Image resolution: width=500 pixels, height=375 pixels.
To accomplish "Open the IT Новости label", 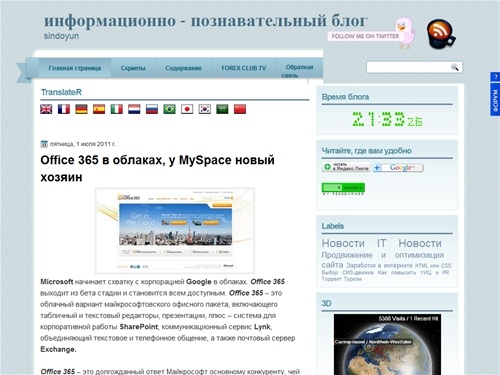I will pyautogui.click(x=409, y=243).
